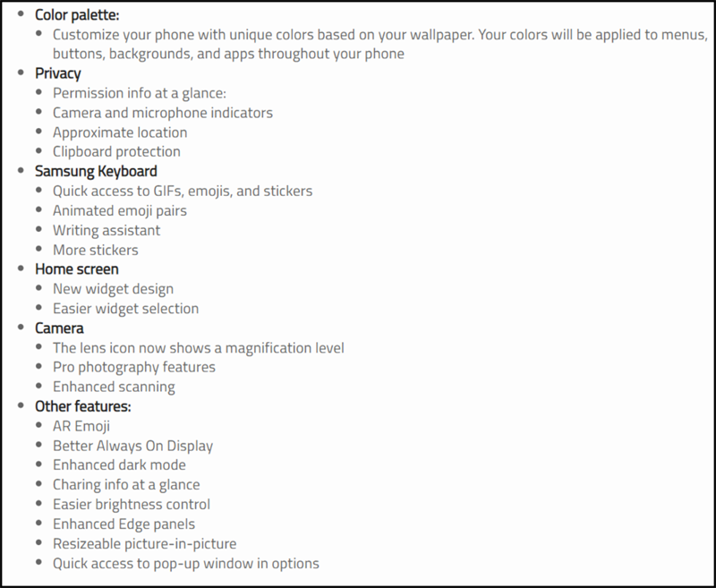The height and width of the screenshot is (588, 716).
Task: Click "Quick access to GIFs, emojis, and stickers"
Action: coord(182,191)
